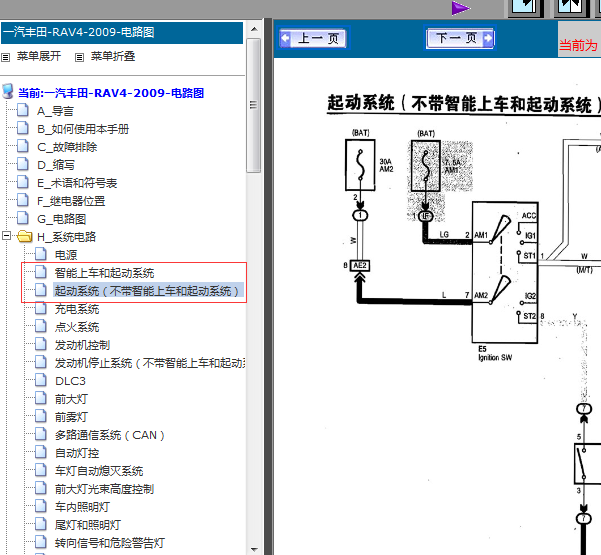The image size is (601, 555).
Task: Click the page icon next to 发动机控制
Action: (x=41, y=343)
